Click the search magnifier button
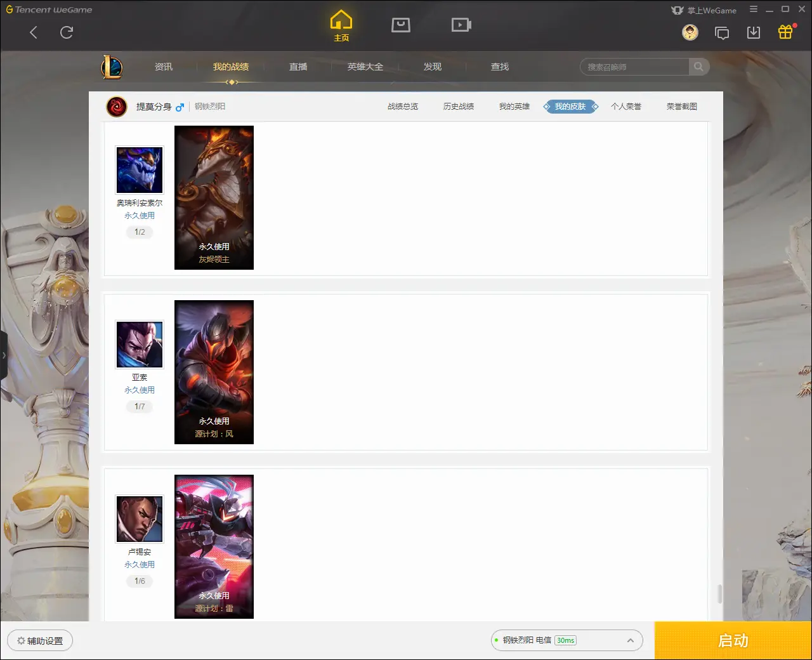Image resolution: width=812 pixels, height=660 pixels. pos(699,67)
